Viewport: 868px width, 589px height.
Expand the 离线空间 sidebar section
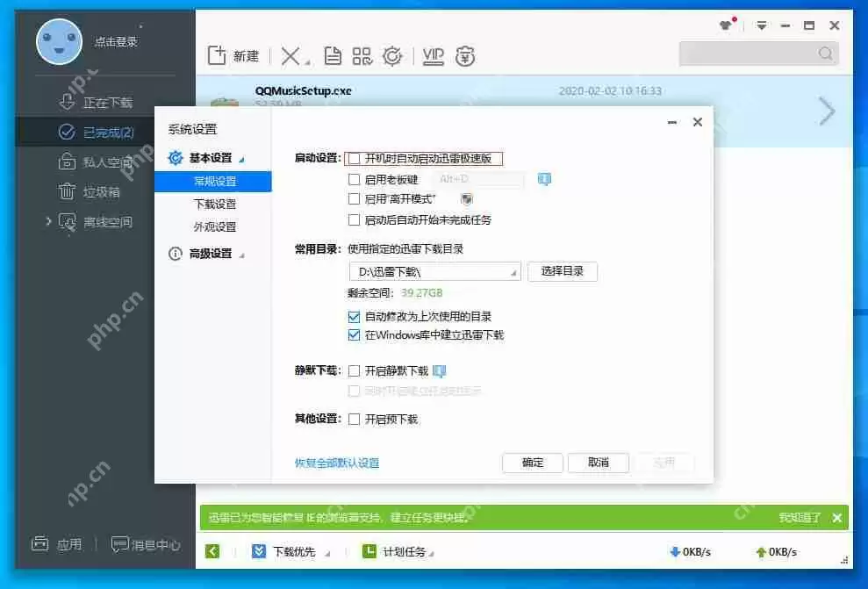click(50, 222)
